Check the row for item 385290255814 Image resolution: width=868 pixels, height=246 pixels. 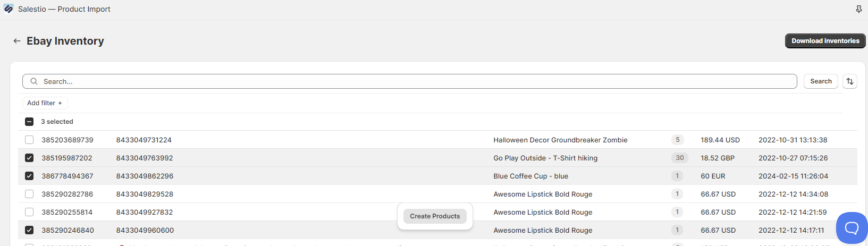click(x=29, y=212)
